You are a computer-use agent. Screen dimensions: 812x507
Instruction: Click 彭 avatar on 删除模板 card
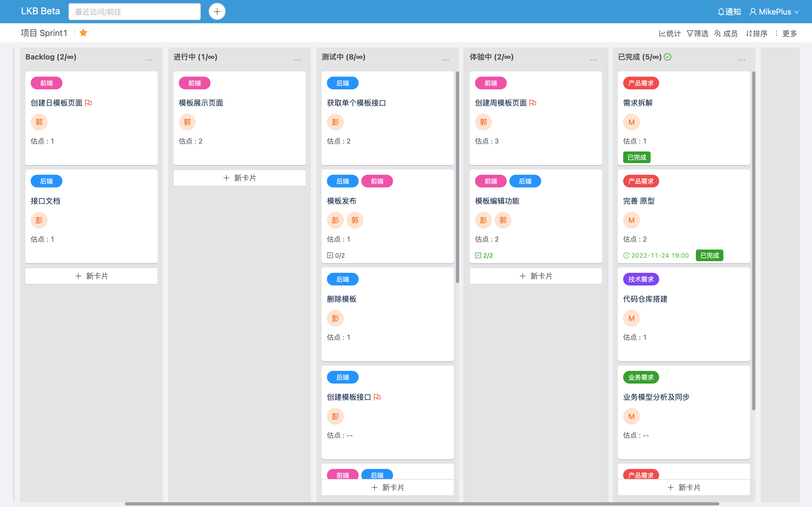(335, 318)
